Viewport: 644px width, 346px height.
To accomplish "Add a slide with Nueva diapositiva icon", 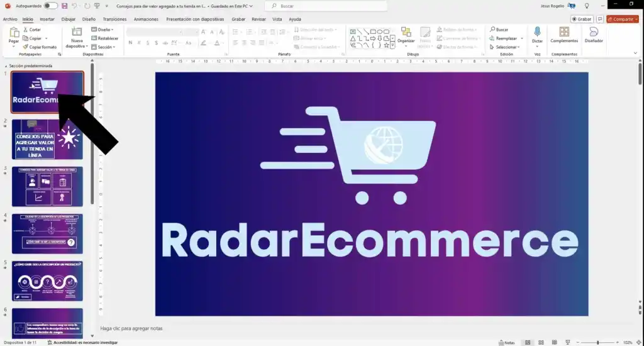I will click(77, 32).
